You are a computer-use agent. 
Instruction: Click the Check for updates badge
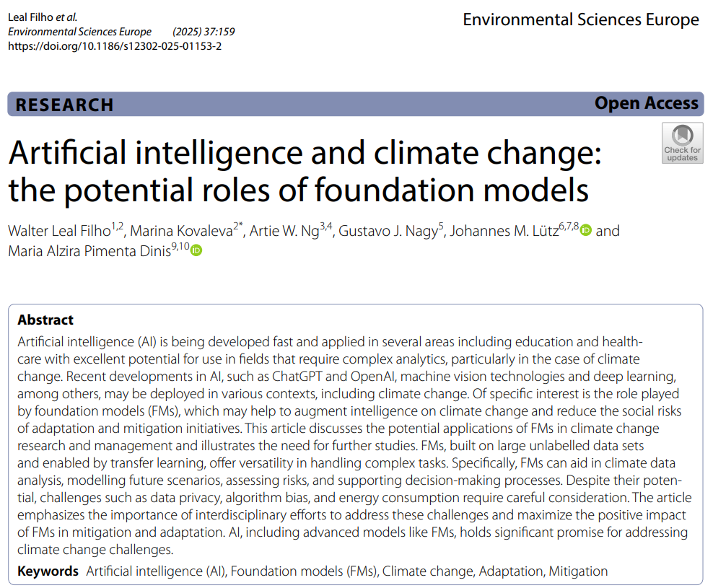(682, 143)
